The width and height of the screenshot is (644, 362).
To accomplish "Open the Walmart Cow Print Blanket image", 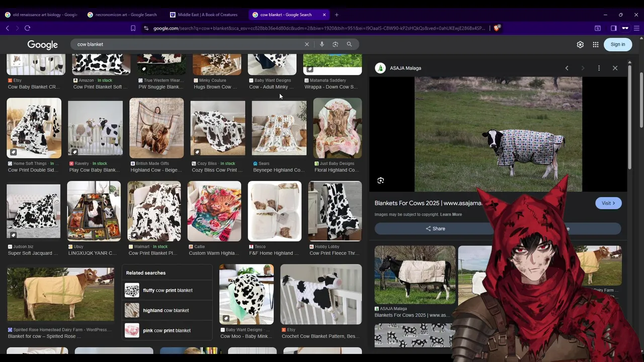I will pyautogui.click(x=154, y=211).
